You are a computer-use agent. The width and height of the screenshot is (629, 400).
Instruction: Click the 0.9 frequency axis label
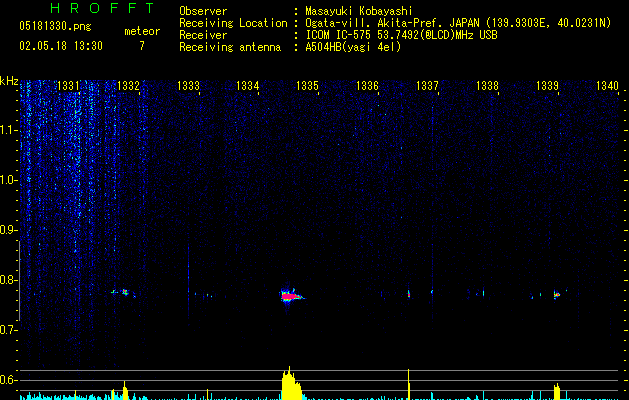pyautogui.click(x=8, y=230)
